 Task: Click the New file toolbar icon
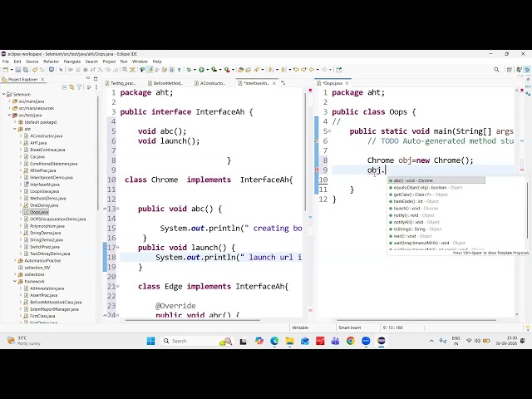6,70
